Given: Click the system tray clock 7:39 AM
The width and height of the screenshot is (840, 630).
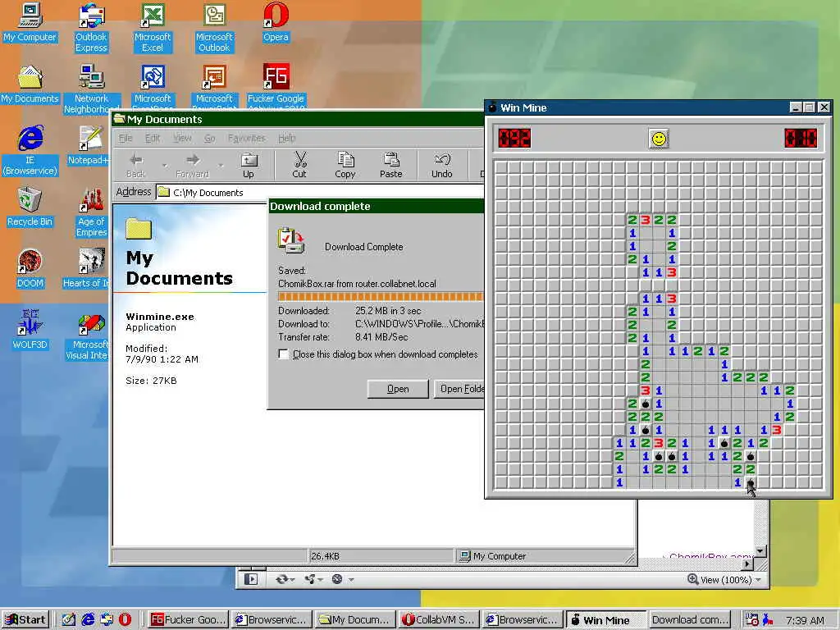Looking at the screenshot, I should tap(806, 620).
